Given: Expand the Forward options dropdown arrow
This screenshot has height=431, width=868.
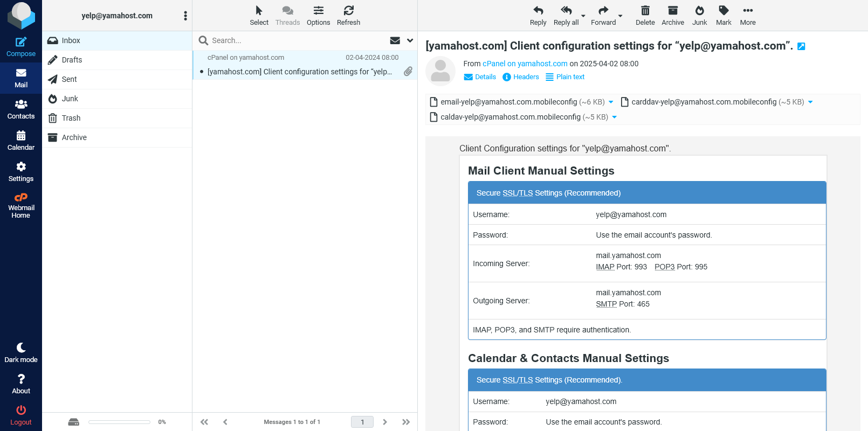Looking at the screenshot, I should 621,16.
